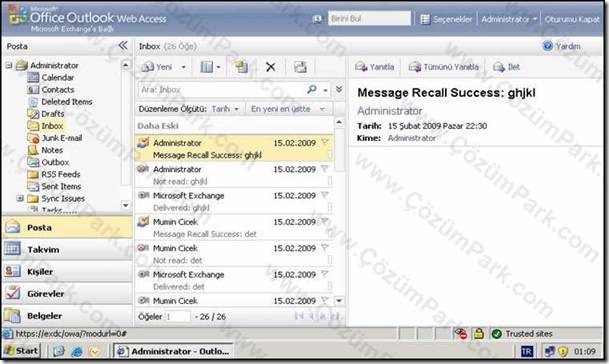Switch to the Posta mail module
609x364 pixels.
pos(67,227)
